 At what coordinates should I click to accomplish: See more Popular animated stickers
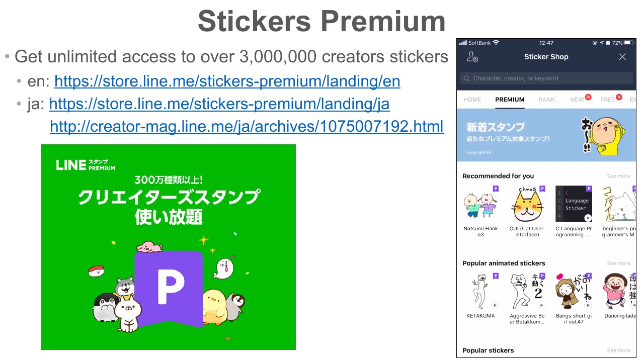(x=618, y=263)
